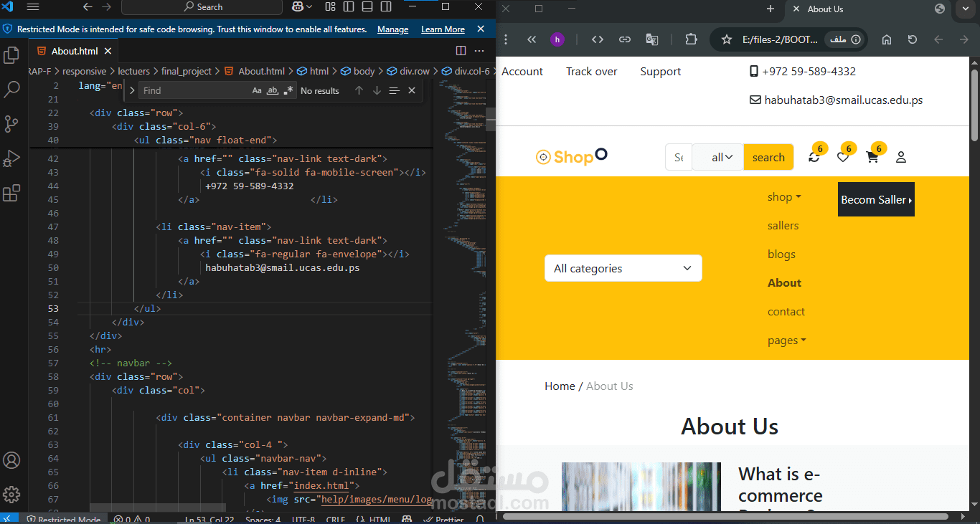Viewport: 980px width, 524px height.
Task: Click the yellow search button
Action: pyautogui.click(x=768, y=157)
